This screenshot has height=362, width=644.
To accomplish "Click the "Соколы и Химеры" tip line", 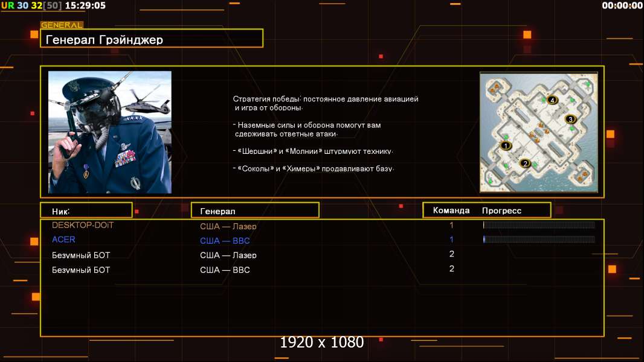I will (314, 168).
